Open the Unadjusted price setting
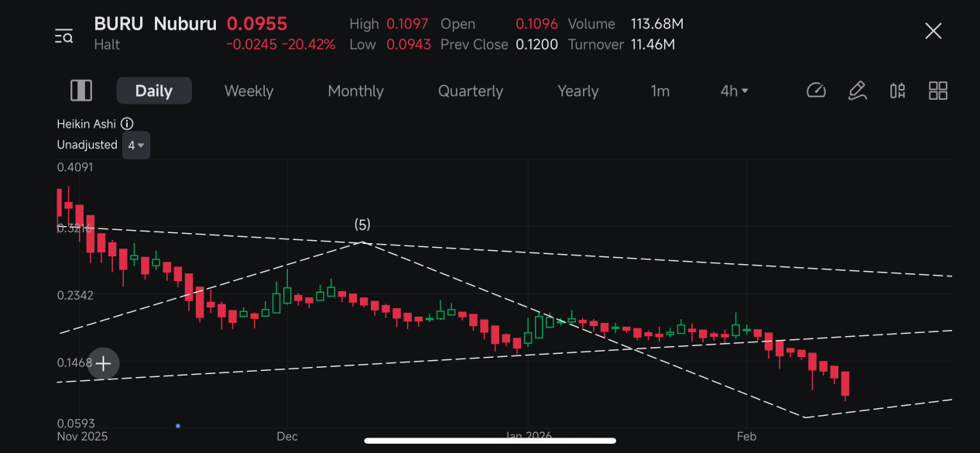This screenshot has height=453, width=980. [x=87, y=145]
